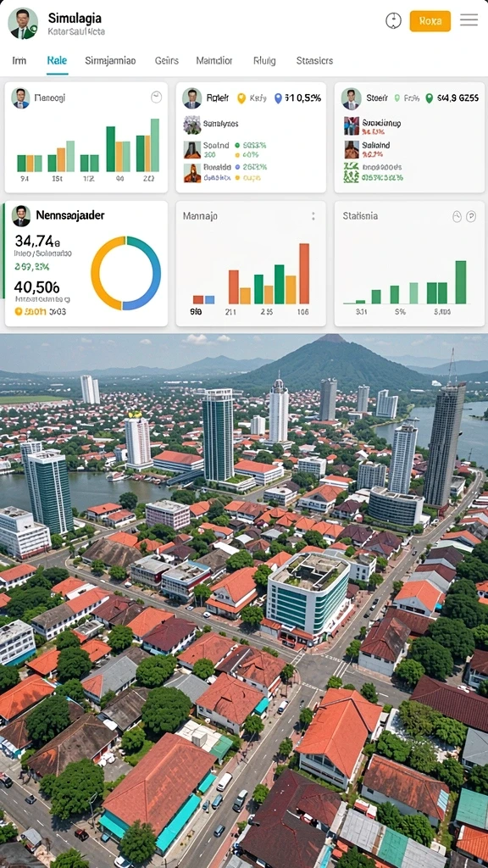Click the green patterned icon in the Stoeir card

(x=351, y=173)
